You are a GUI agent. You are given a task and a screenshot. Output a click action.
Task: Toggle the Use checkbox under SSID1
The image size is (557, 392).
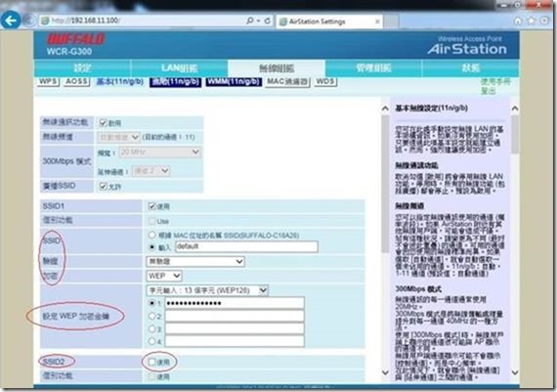(x=152, y=221)
